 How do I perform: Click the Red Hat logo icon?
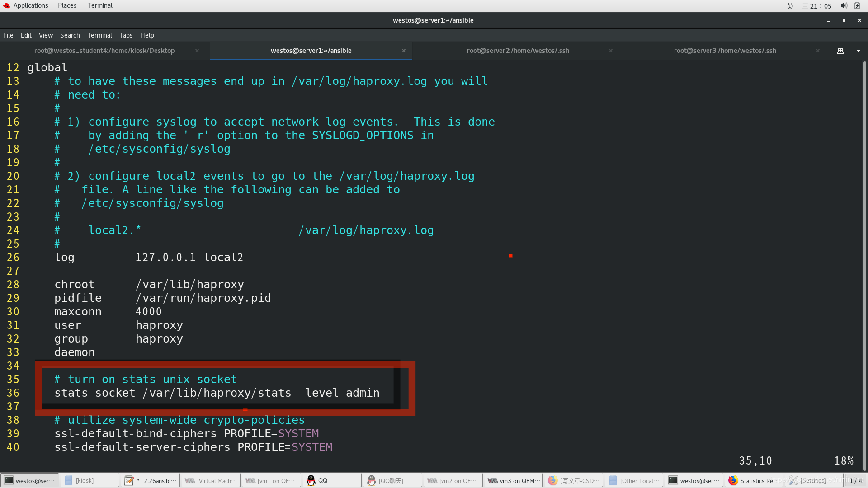click(x=6, y=5)
